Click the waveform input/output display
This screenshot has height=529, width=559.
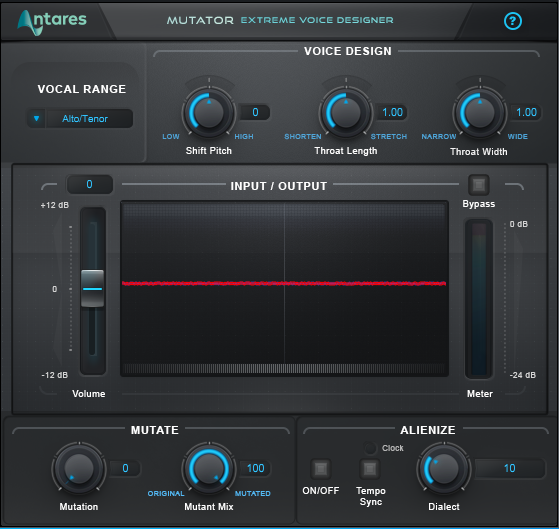coord(284,288)
